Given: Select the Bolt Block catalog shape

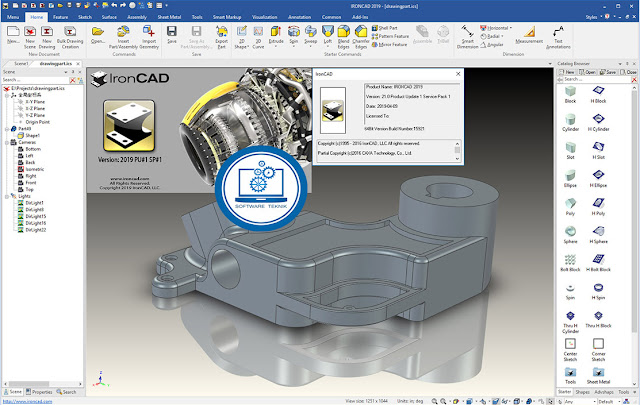Looking at the screenshot, I should click(x=570, y=263).
